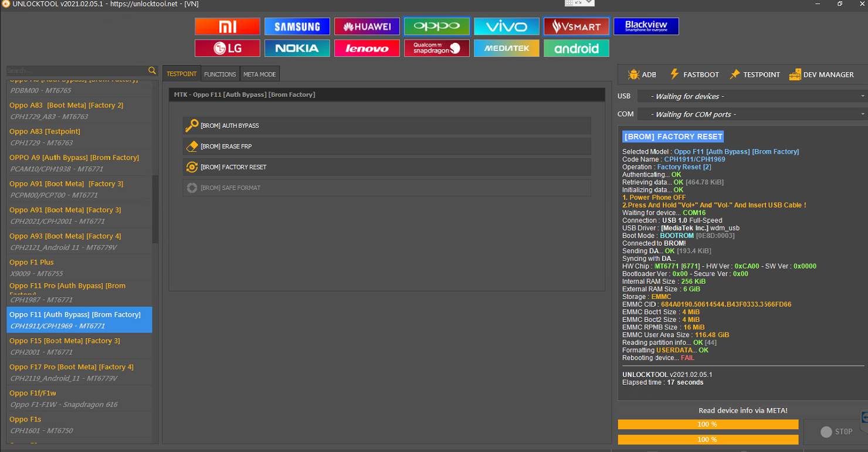The height and width of the screenshot is (452, 868).
Task: Open the COM ports dropdown
Action: pos(752,114)
